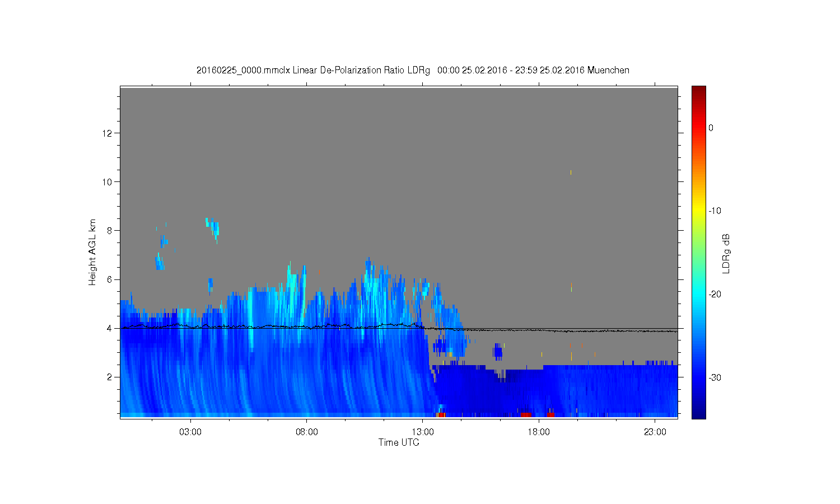Click the 03:00 time tick label
The width and height of the screenshot is (840, 504).
coord(190,432)
